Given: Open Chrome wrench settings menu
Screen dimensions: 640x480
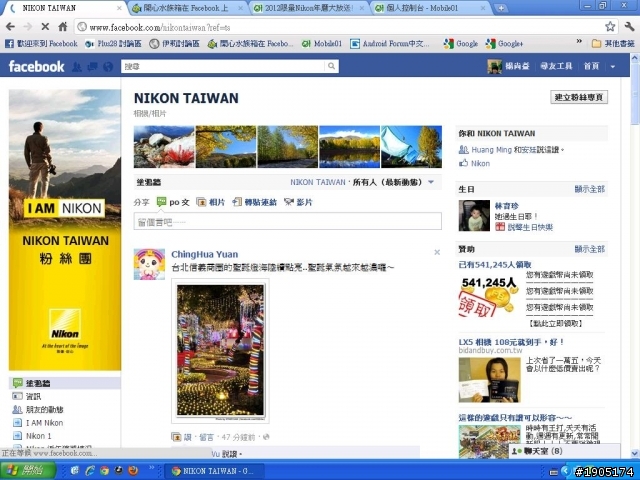Looking at the screenshot, I should click(629, 27).
